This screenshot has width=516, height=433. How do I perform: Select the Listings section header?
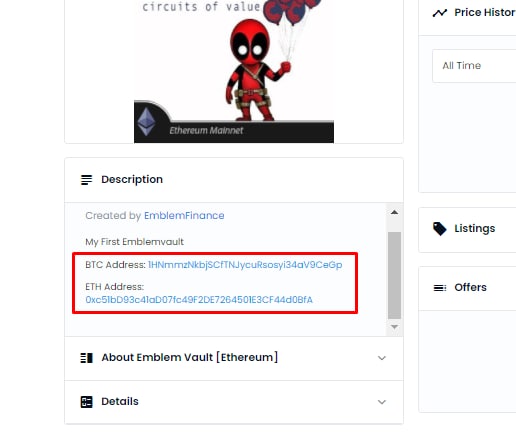pyautogui.click(x=467, y=230)
